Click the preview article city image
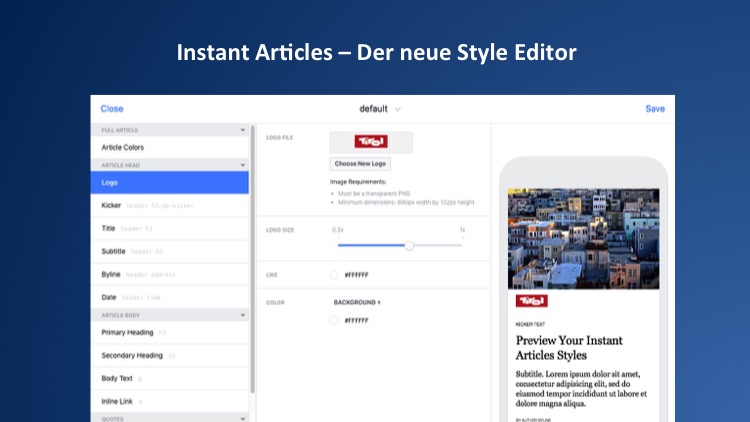The width and height of the screenshot is (750, 422). coord(582,237)
